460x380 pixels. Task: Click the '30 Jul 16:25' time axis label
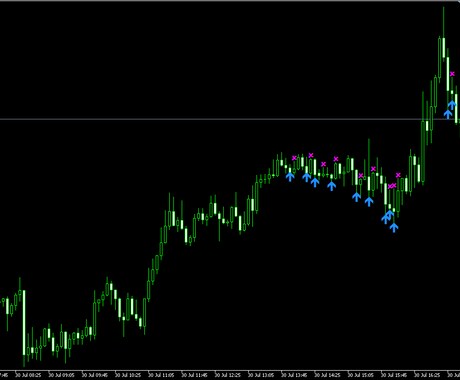pyautogui.click(x=428, y=375)
